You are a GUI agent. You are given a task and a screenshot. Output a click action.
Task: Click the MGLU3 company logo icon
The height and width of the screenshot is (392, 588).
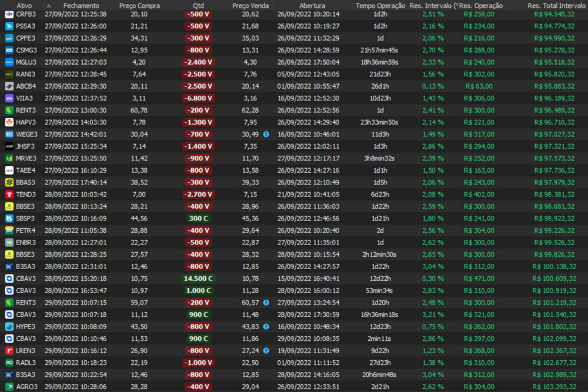[x=9, y=62]
